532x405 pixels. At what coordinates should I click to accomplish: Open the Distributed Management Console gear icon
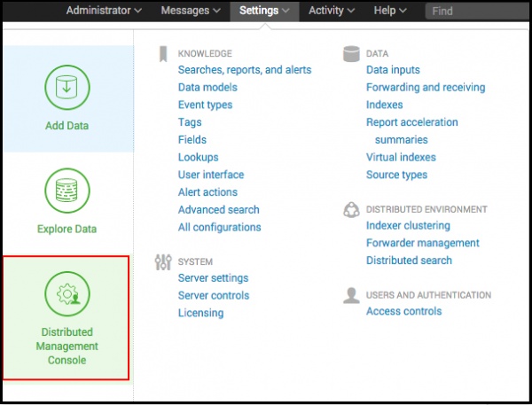pyautogui.click(x=67, y=293)
